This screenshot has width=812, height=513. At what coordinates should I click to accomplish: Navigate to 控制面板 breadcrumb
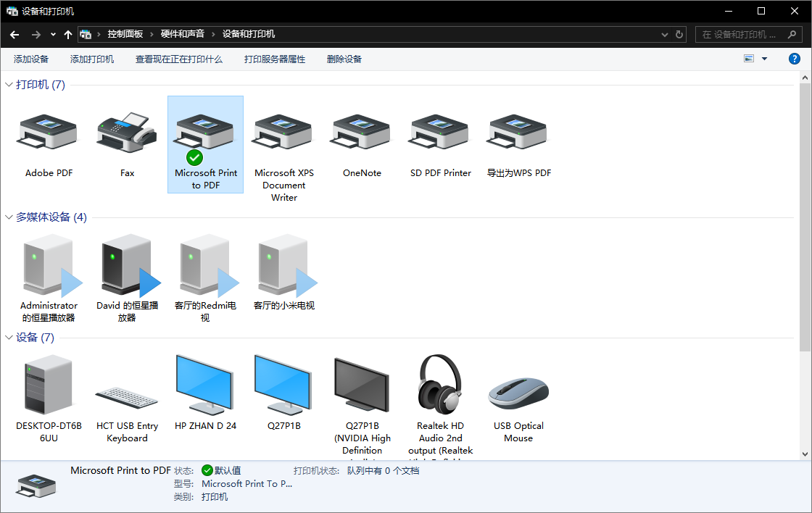(x=125, y=34)
